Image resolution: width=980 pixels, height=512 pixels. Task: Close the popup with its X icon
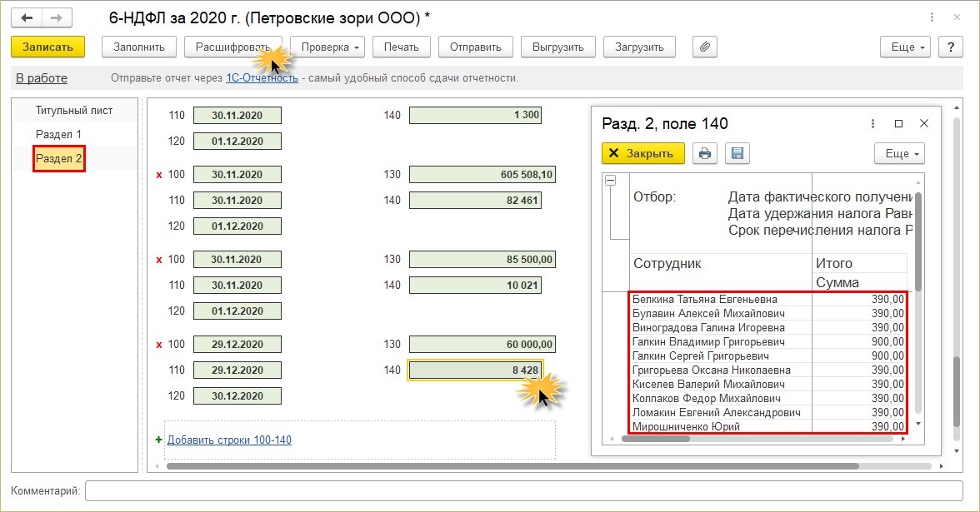(923, 123)
